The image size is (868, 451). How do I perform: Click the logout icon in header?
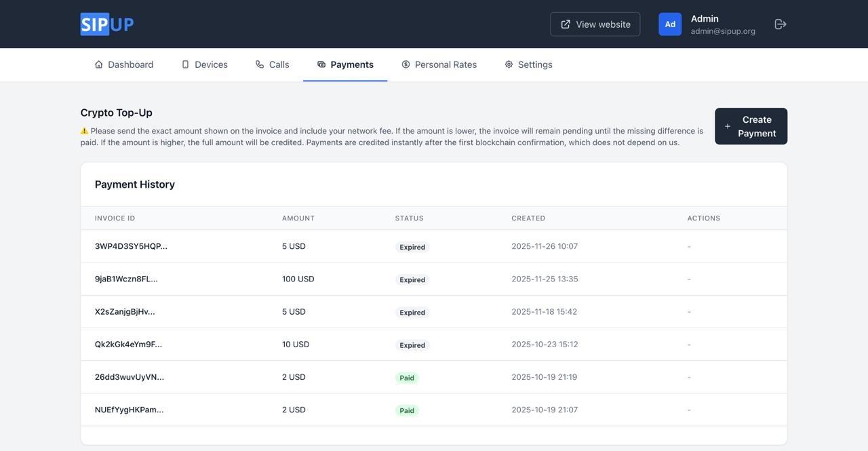[x=781, y=24]
